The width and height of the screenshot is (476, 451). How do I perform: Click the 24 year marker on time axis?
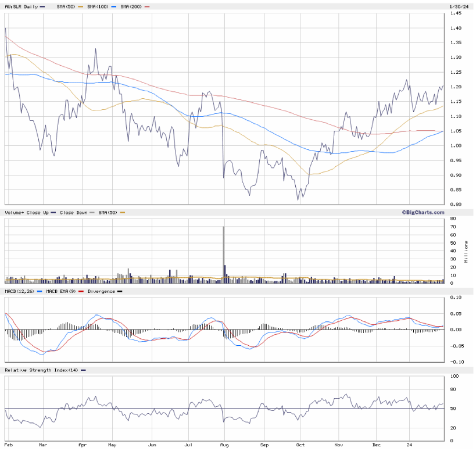click(409, 445)
